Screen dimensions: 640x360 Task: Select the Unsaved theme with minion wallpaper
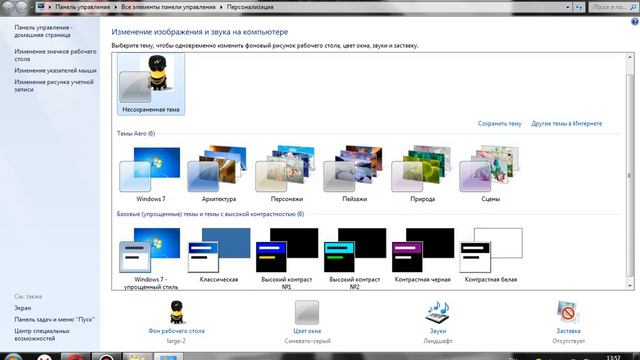point(151,84)
